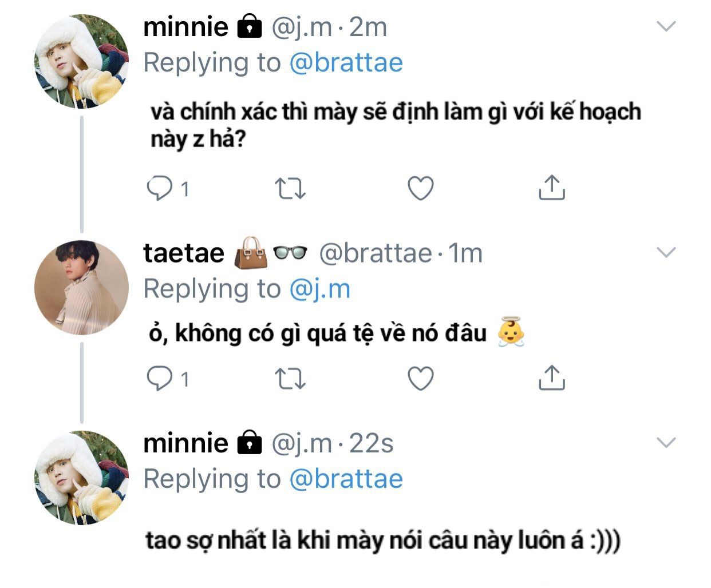
Task: View minnie's profile picture on first tweet
Action: (x=81, y=62)
